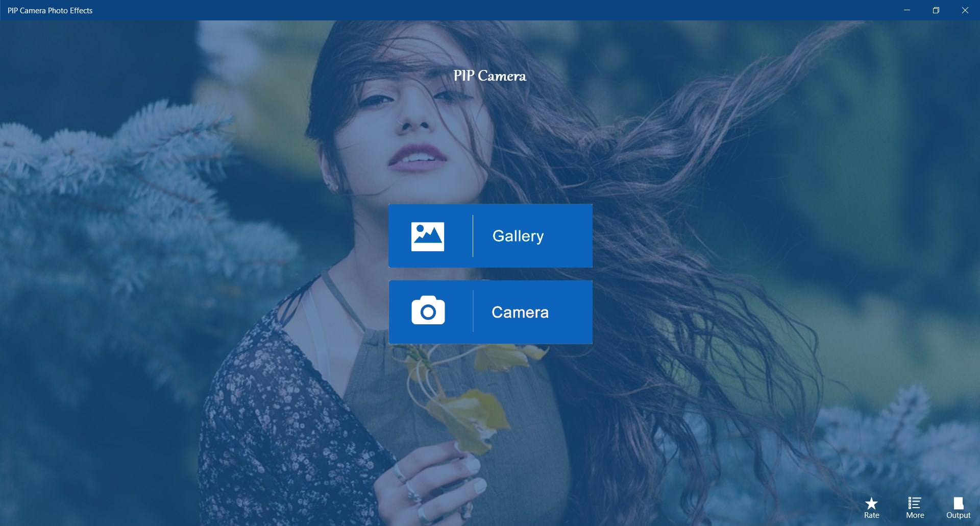Click the PIP Camera Photo Effects window title

click(50, 10)
